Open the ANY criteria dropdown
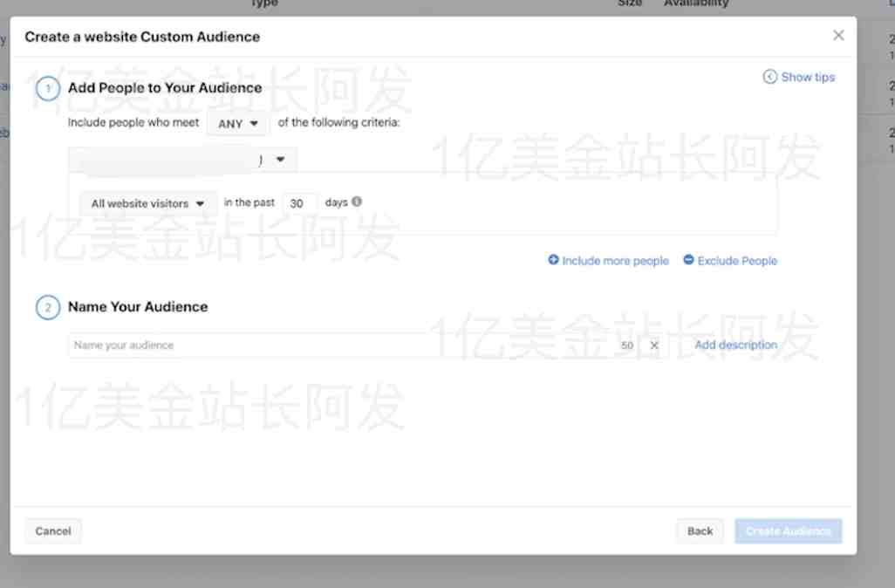The image size is (895, 588). [x=237, y=123]
